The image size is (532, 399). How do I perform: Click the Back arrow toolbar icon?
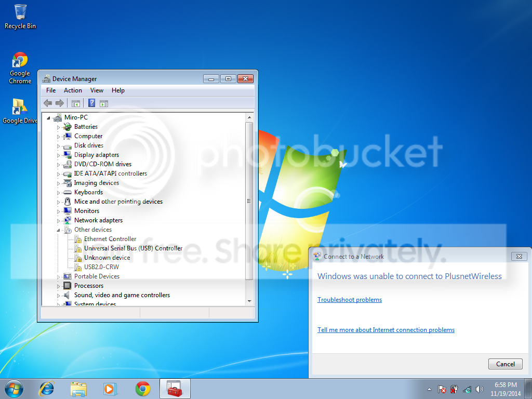coord(48,103)
